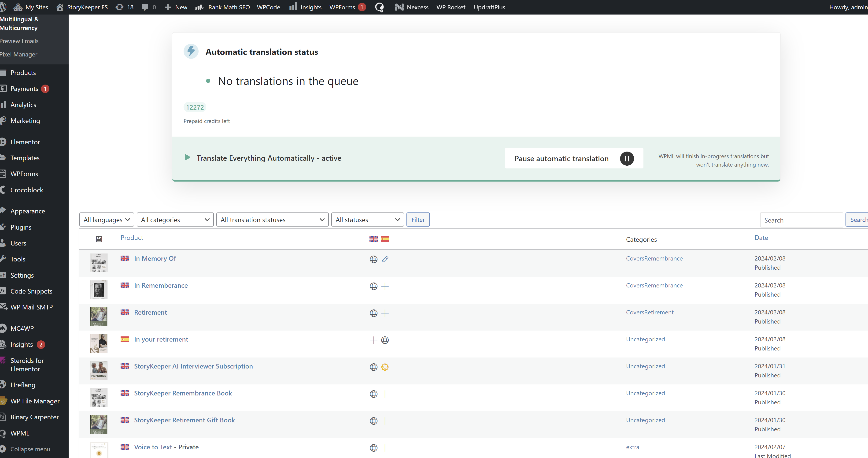Click the image column header icon

click(99, 239)
